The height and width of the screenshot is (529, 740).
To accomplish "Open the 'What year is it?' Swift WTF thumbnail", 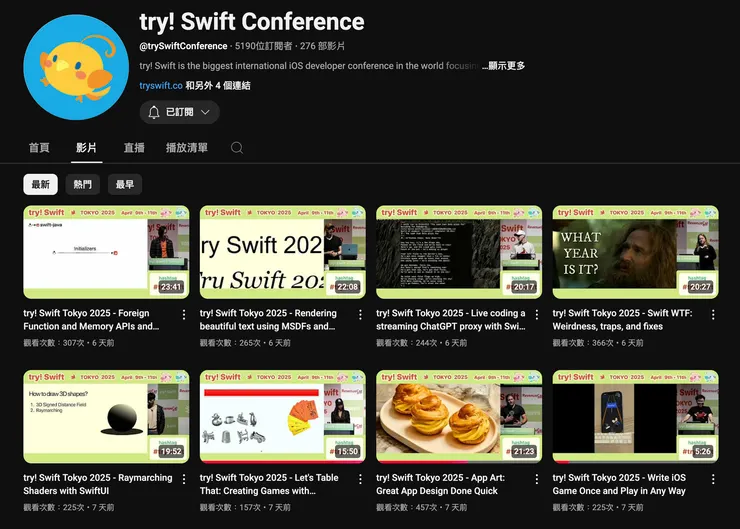I will click(636, 252).
